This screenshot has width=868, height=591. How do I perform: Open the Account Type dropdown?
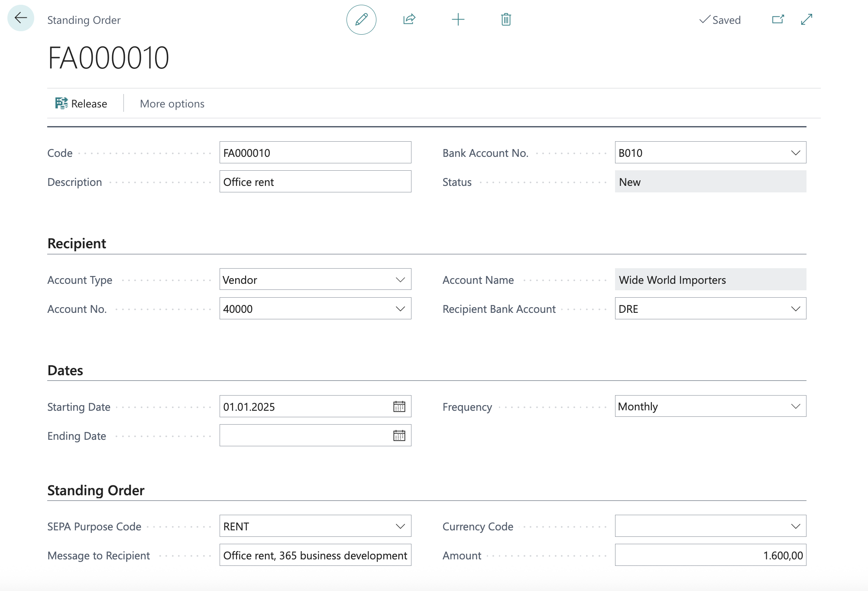[x=400, y=279]
